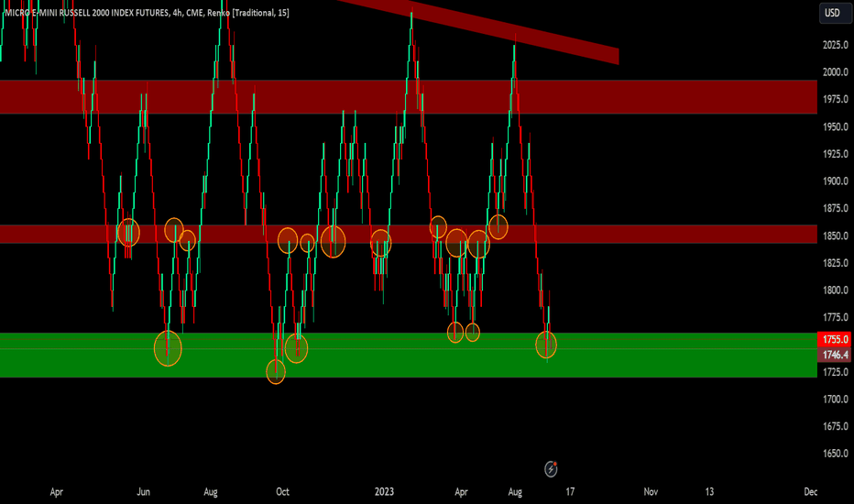Viewport: 854px width, 504px height.
Task: Select the red 1755.0 price label
Action: [835, 339]
